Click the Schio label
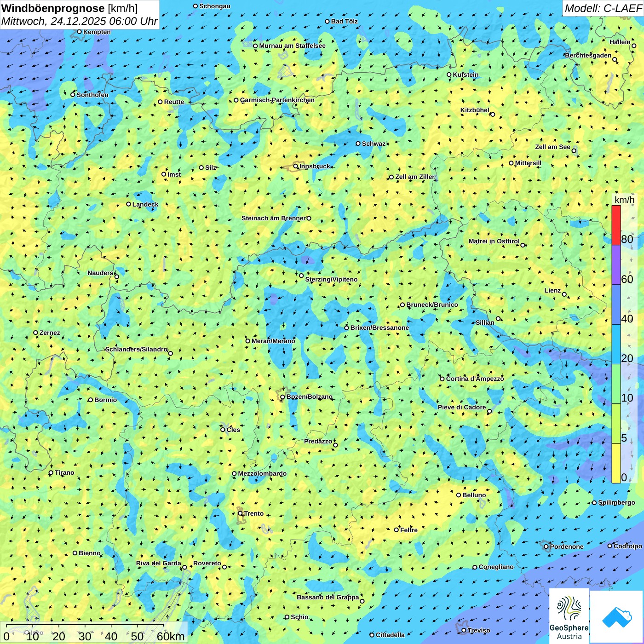Image resolution: width=644 pixels, height=644 pixels. 299,617
